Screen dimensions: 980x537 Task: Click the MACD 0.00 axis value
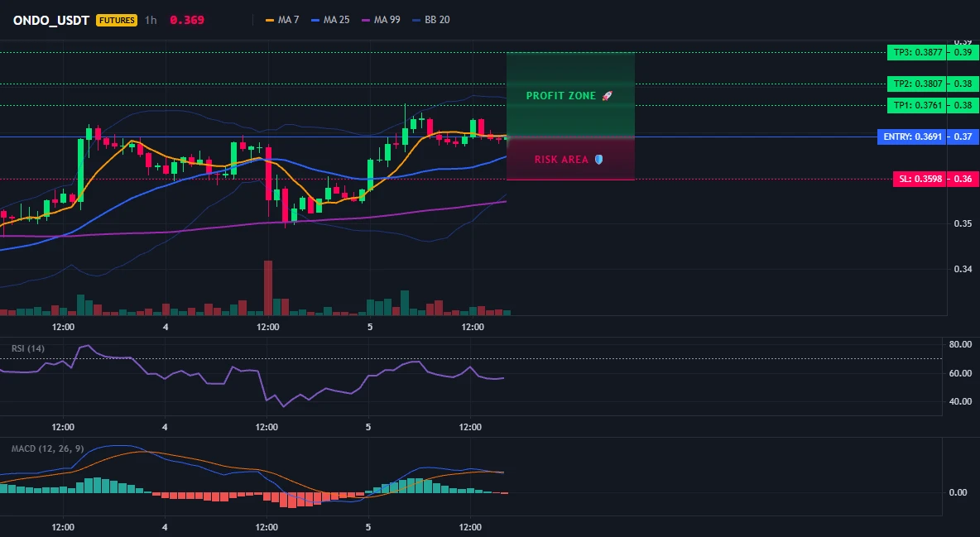(x=958, y=492)
